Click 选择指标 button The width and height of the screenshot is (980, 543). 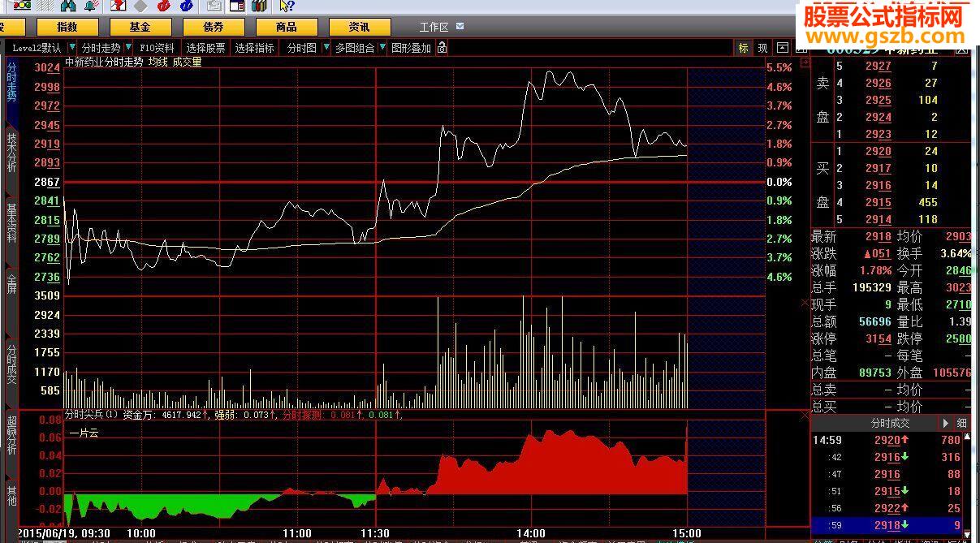255,48
